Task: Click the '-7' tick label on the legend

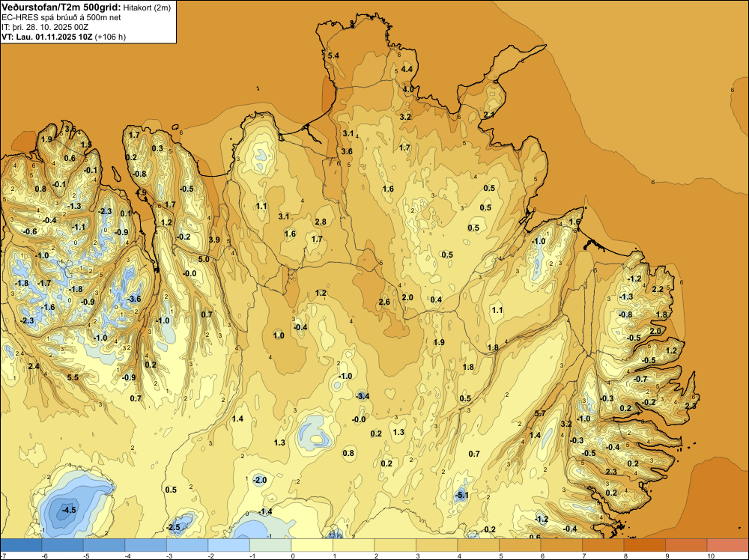Action: (3, 556)
